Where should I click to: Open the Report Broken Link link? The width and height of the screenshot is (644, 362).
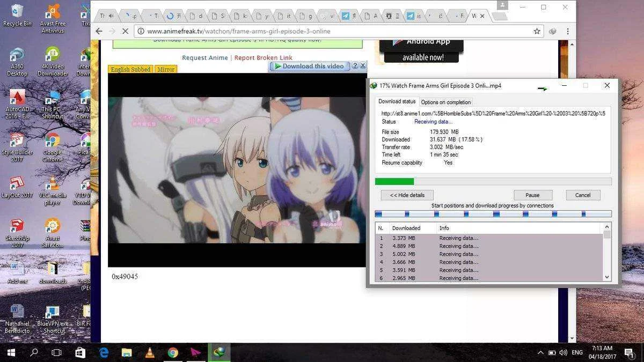click(264, 57)
